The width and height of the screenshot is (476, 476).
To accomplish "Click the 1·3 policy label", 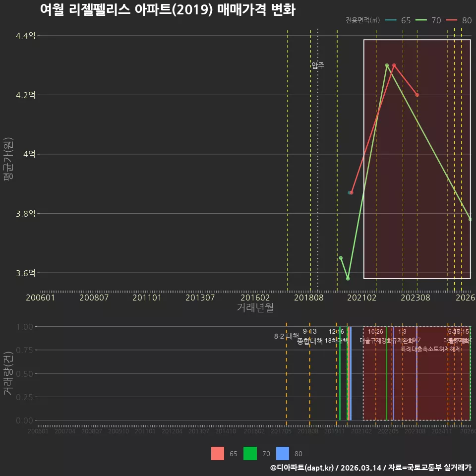I will [x=402, y=332].
